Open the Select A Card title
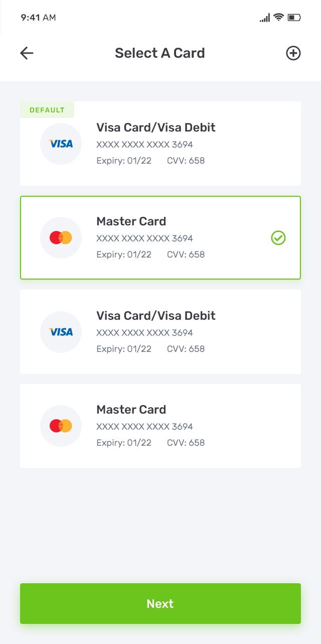The height and width of the screenshot is (644, 321). pyautogui.click(x=160, y=53)
